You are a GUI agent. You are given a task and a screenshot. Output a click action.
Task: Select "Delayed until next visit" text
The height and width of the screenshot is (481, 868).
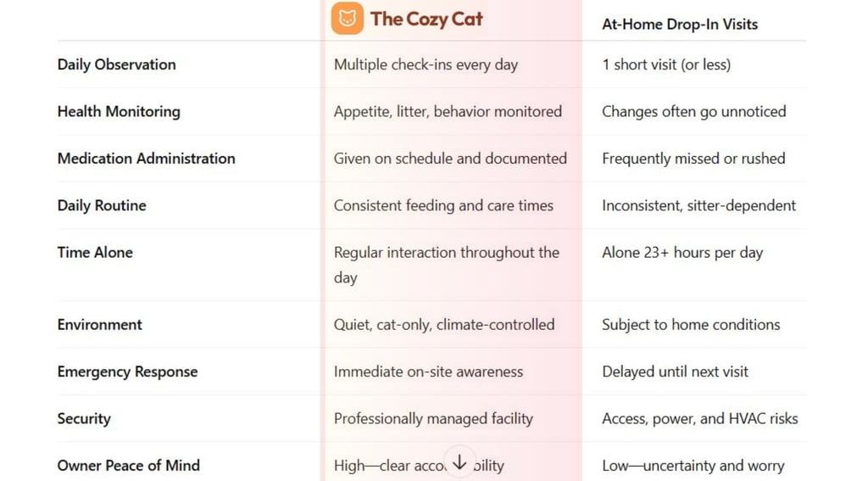676,372
